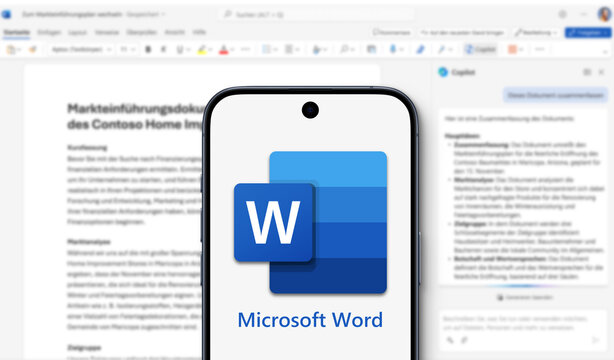This screenshot has height=360, width=614.
Task: Open the title bar more options ellipsis
Action: tap(584, 14)
